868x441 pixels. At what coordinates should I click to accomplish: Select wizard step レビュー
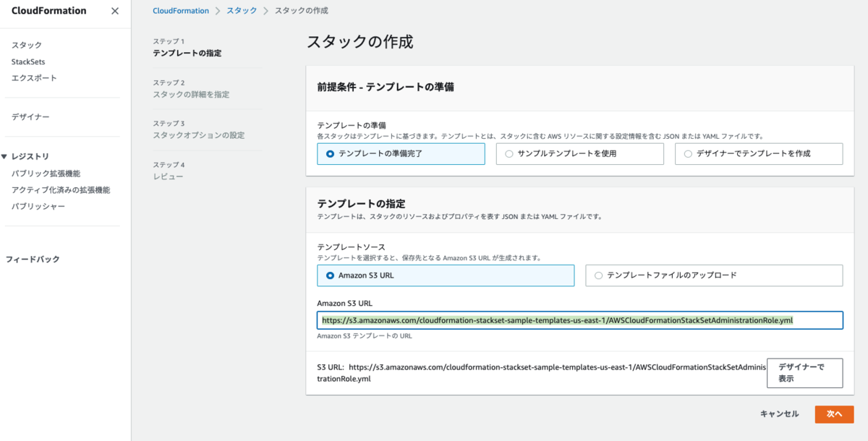[x=168, y=176]
